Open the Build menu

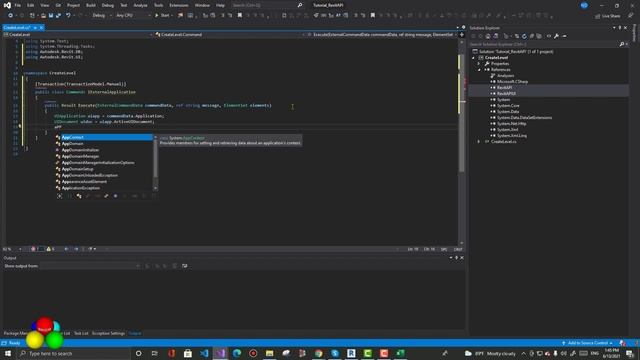pos(91,5)
